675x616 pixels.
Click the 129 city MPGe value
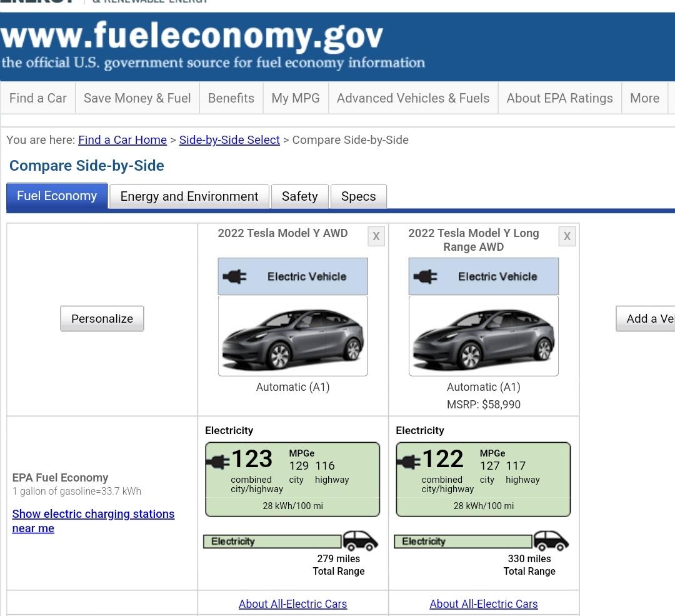click(299, 466)
